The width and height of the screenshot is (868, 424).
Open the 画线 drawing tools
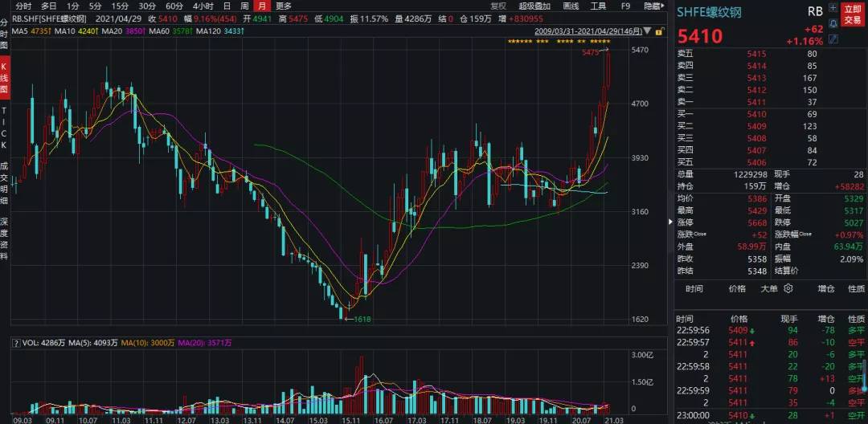coord(571,6)
